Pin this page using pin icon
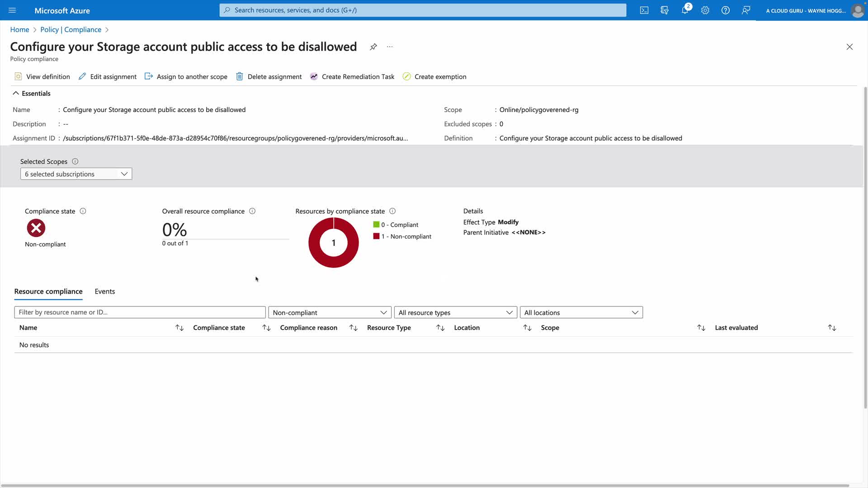Viewport: 868px width, 488px height. coord(373,47)
